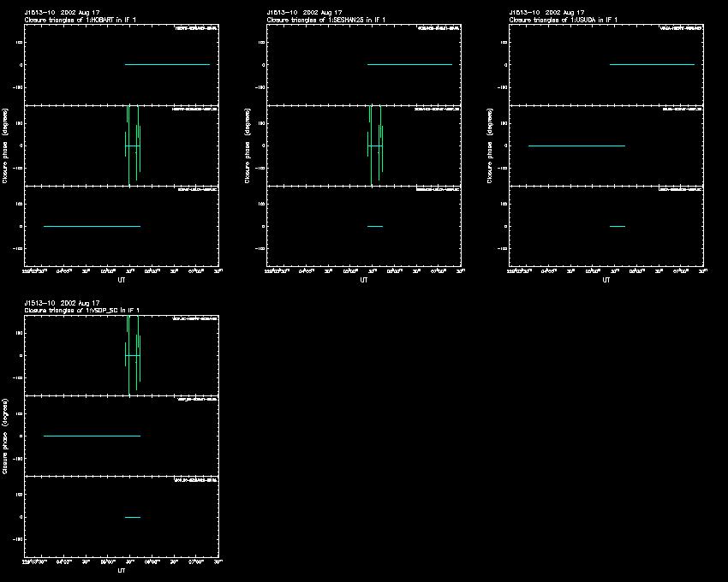Click the error-bar cluster in HOBART middle panel
The height and width of the screenshot is (582, 728).
pyautogui.click(x=133, y=145)
